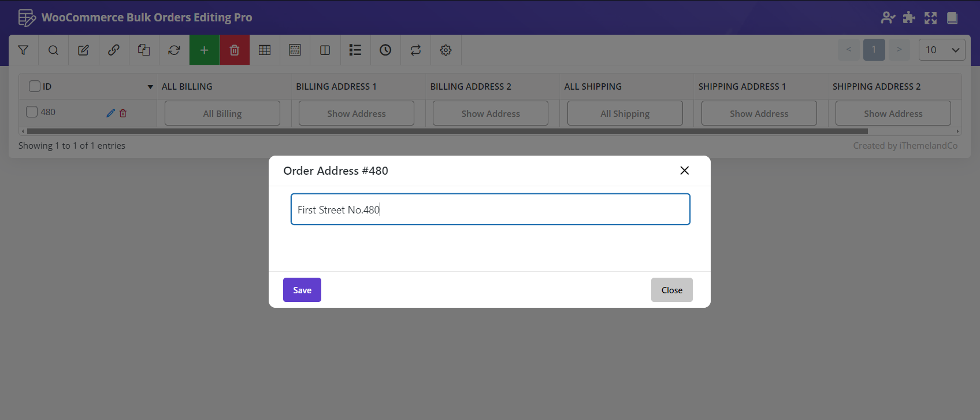The image size is (980, 420).
Task: Toggle fullscreen with the expand arrows icon
Action: coord(930,18)
